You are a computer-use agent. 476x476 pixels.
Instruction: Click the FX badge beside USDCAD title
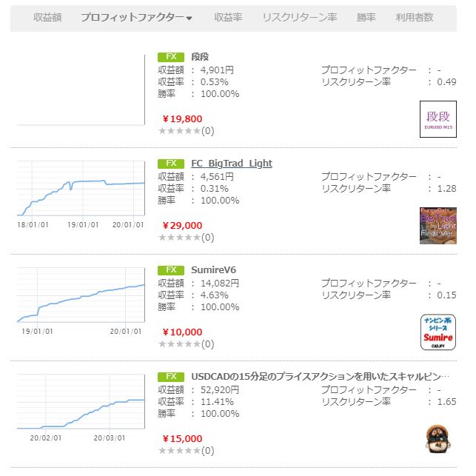(x=170, y=377)
